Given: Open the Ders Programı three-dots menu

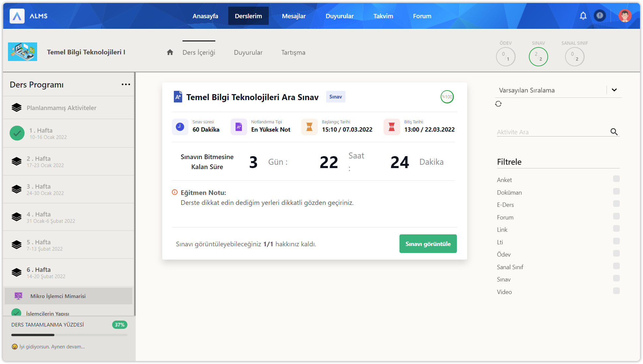Looking at the screenshot, I should (126, 85).
